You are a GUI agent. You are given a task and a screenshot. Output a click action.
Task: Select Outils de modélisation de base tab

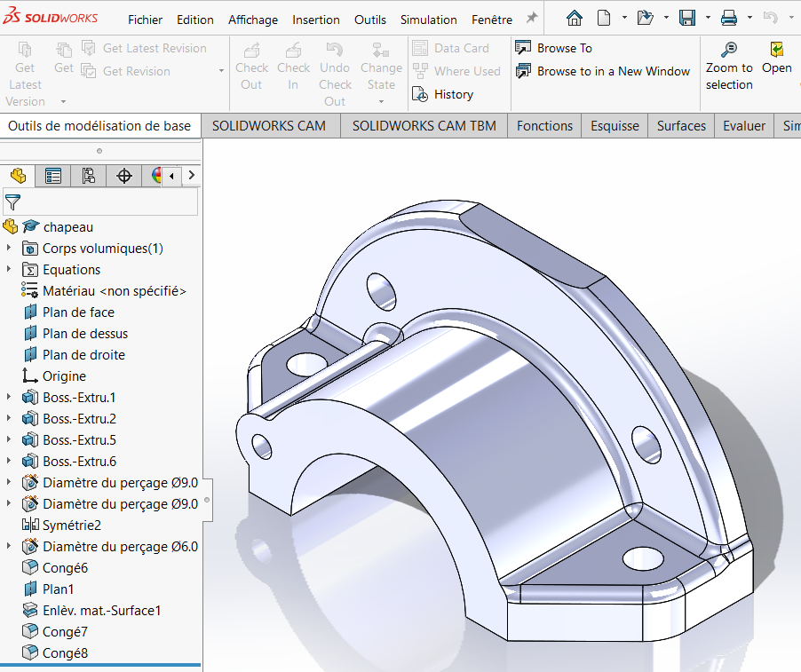tap(99, 126)
